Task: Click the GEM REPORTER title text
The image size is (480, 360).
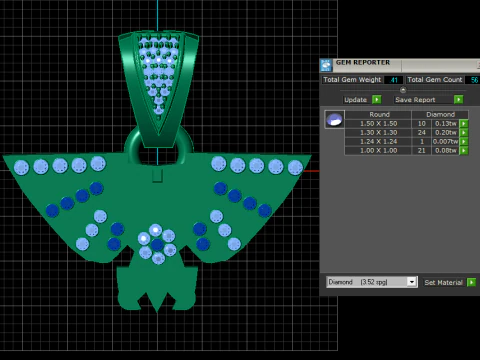Action: pyautogui.click(x=363, y=62)
